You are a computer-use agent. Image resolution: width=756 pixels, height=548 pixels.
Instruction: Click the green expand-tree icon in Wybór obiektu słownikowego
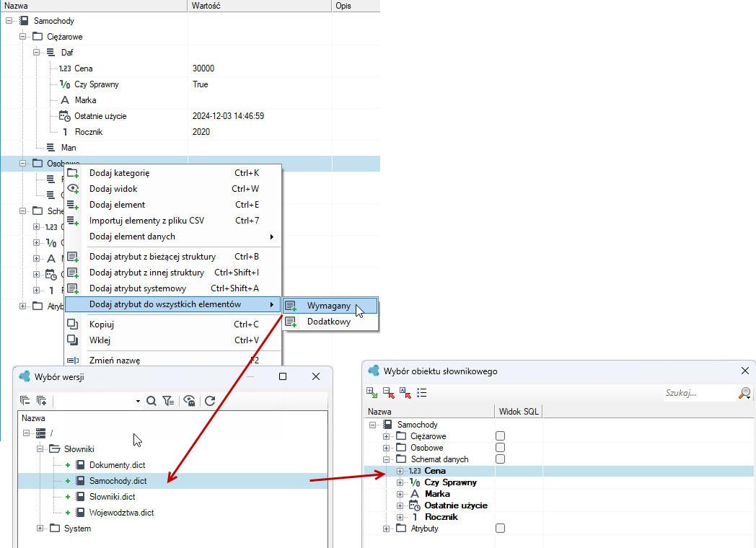(x=372, y=393)
